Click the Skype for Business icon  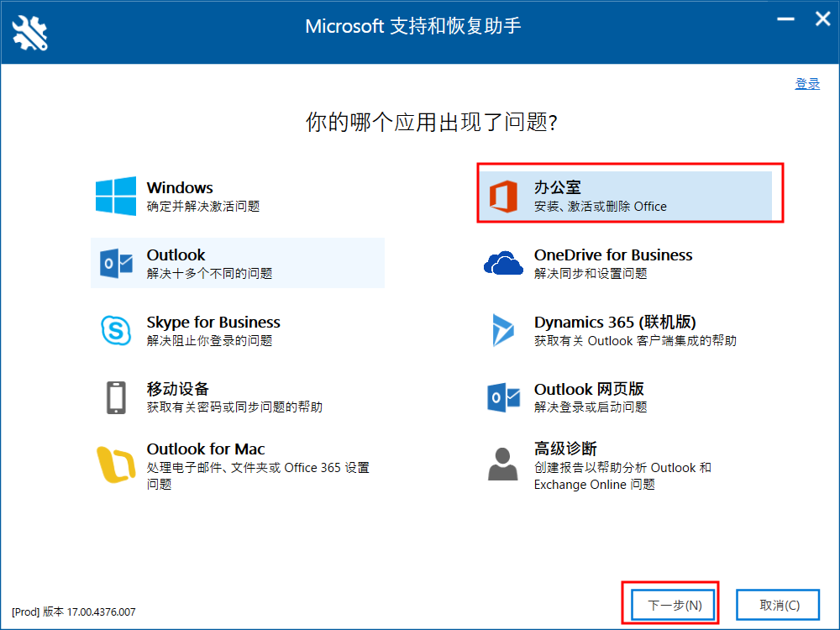[116, 330]
